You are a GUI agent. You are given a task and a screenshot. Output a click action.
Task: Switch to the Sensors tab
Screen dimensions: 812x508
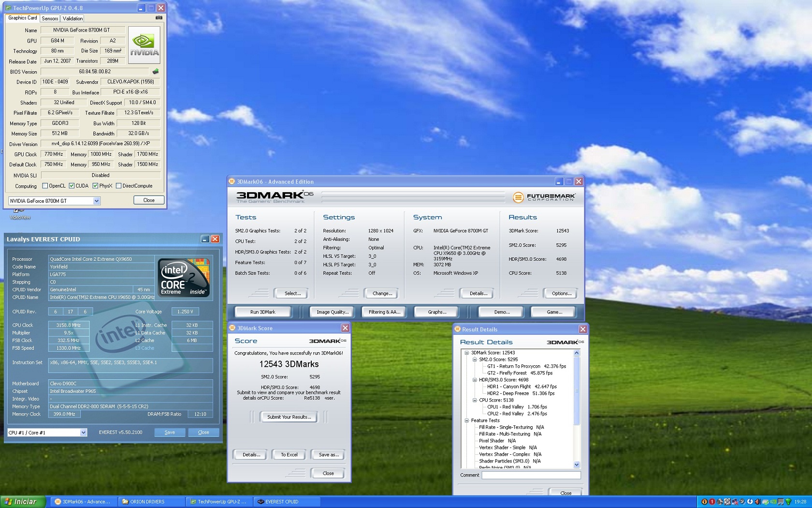tap(50, 18)
